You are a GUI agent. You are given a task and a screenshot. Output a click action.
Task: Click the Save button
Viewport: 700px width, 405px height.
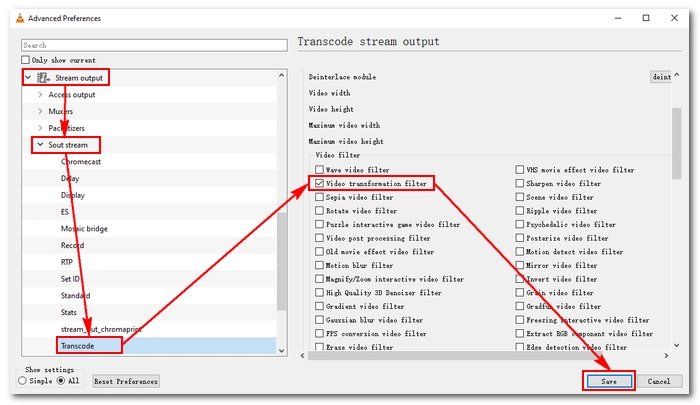[x=609, y=381]
